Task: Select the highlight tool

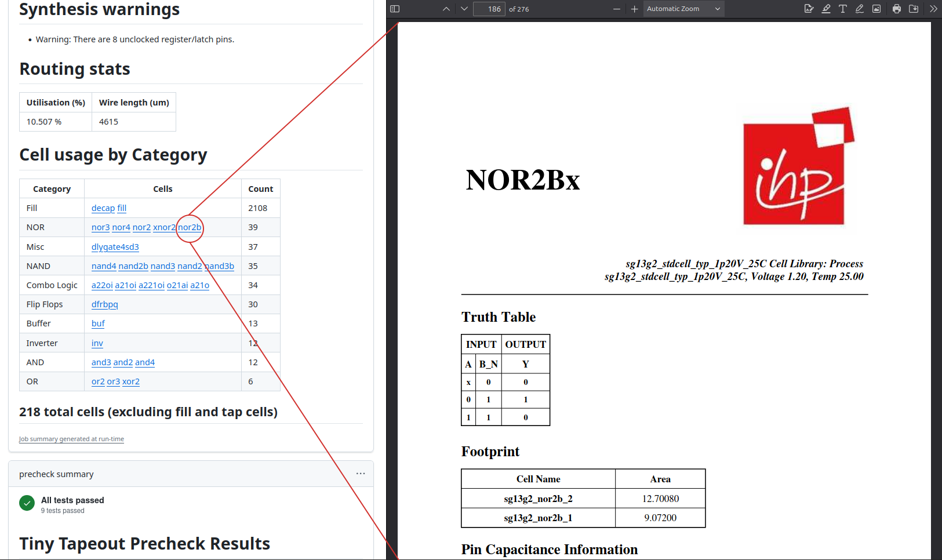Action: (826, 9)
